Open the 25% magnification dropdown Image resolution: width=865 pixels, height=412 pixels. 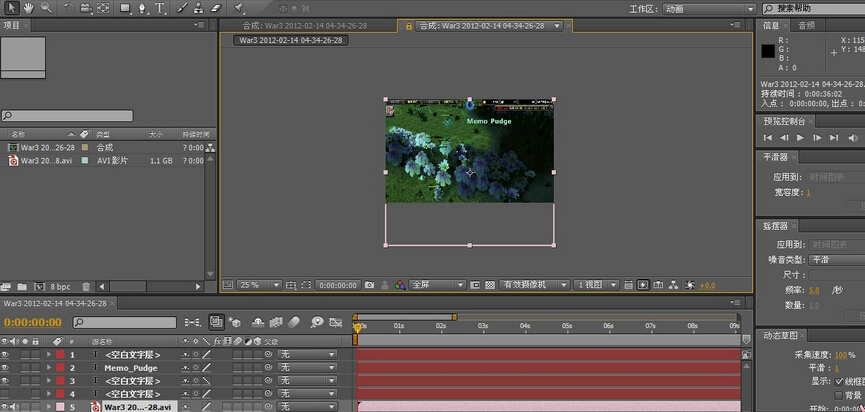click(259, 285)
